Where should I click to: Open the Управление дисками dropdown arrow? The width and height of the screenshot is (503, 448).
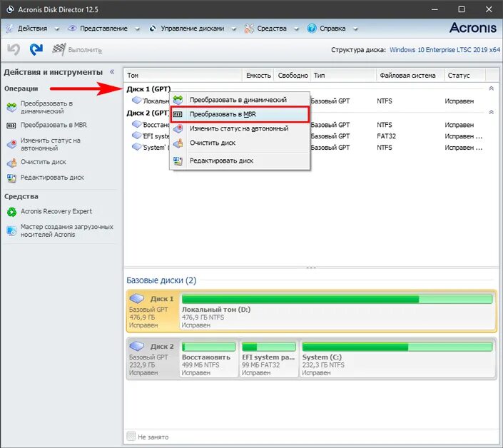click(234, 29)
